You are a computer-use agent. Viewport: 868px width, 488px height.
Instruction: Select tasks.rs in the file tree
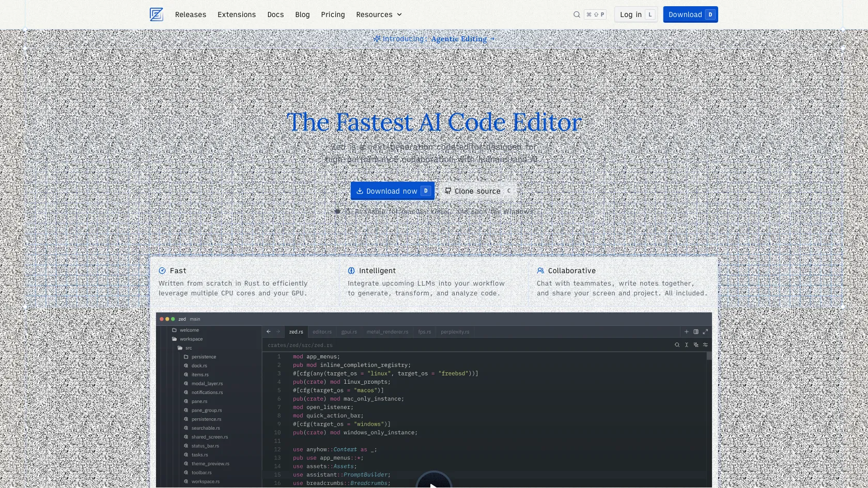[x=200, y=454]
